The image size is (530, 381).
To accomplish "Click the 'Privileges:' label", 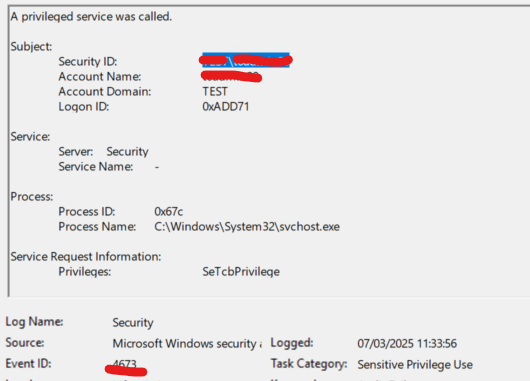I will coord(85,272).
